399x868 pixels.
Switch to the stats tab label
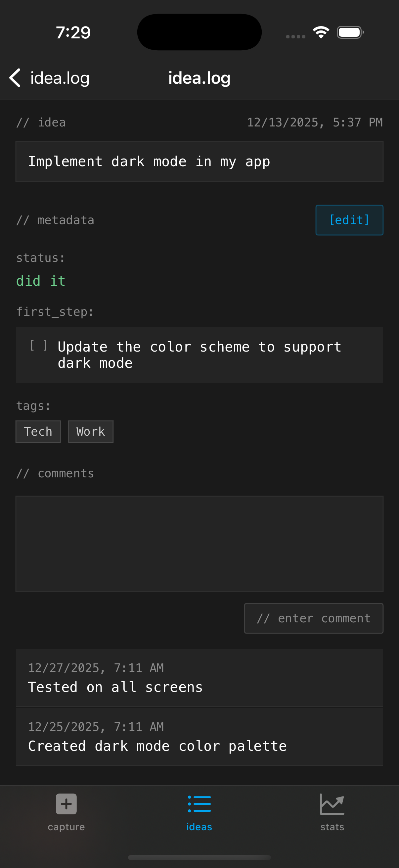(x=332, y=827)
